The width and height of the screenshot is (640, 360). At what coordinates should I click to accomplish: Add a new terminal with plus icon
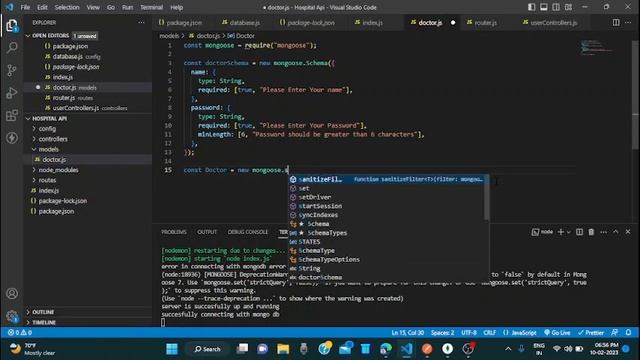(x=561, y=232)
